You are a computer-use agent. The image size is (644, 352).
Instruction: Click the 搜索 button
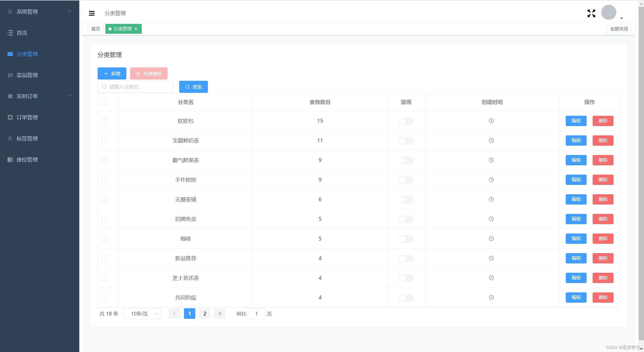pyautogui.click(x=193, y=87)
